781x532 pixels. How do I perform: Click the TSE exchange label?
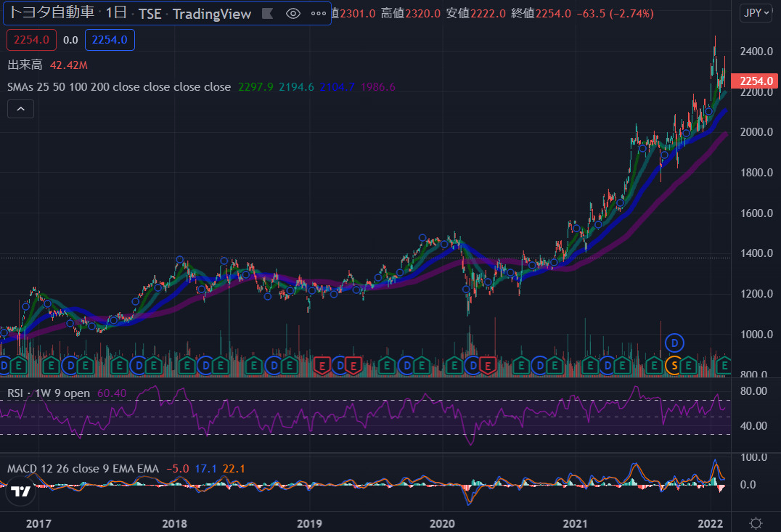150,14
